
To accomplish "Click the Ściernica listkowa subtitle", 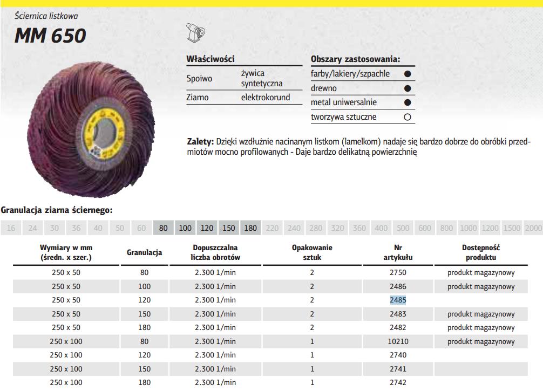I will tap(46, 16).
